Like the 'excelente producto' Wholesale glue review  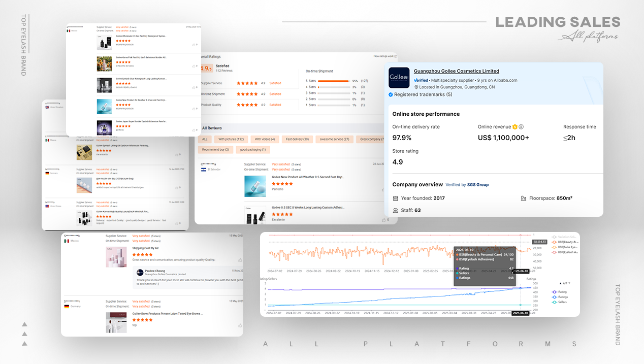(195, 45)
